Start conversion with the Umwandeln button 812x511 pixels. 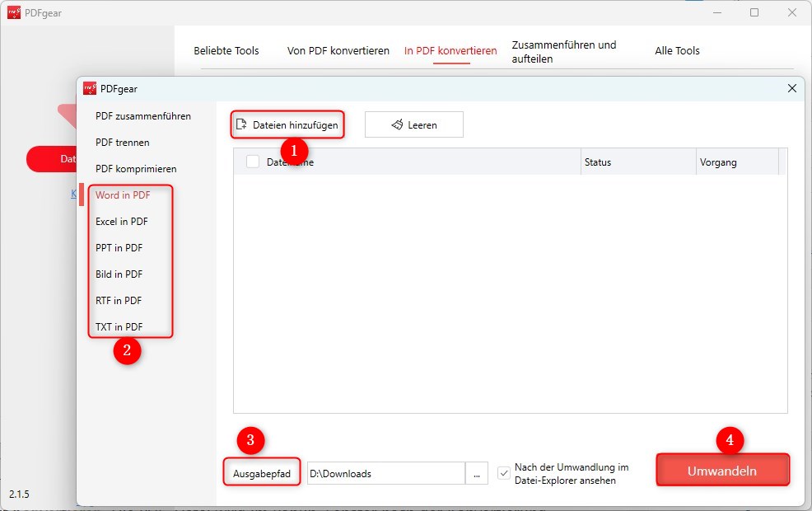(x=722, y=469)
